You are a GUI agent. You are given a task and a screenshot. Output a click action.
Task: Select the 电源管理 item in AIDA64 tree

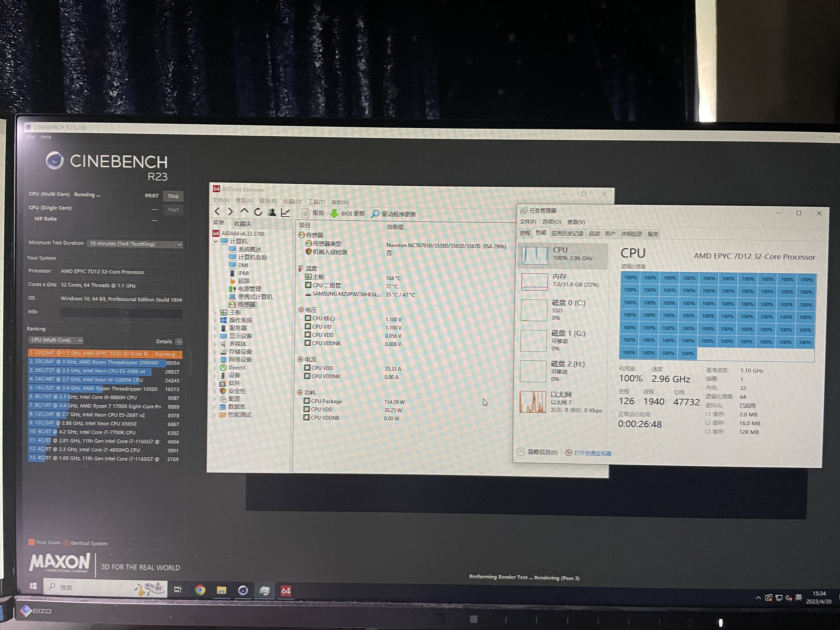pyautogui.click(x=249, y=289)
